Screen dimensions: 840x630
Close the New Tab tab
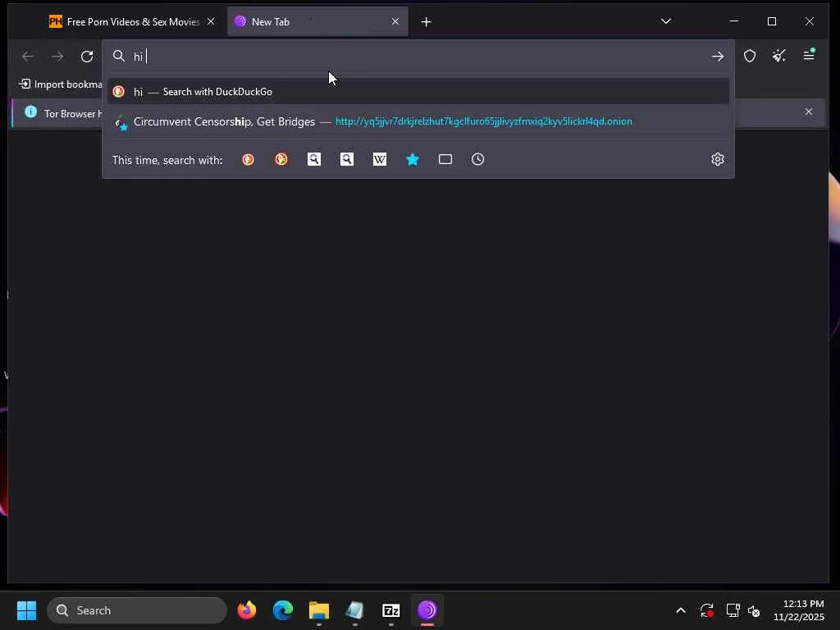pos(395,21)
